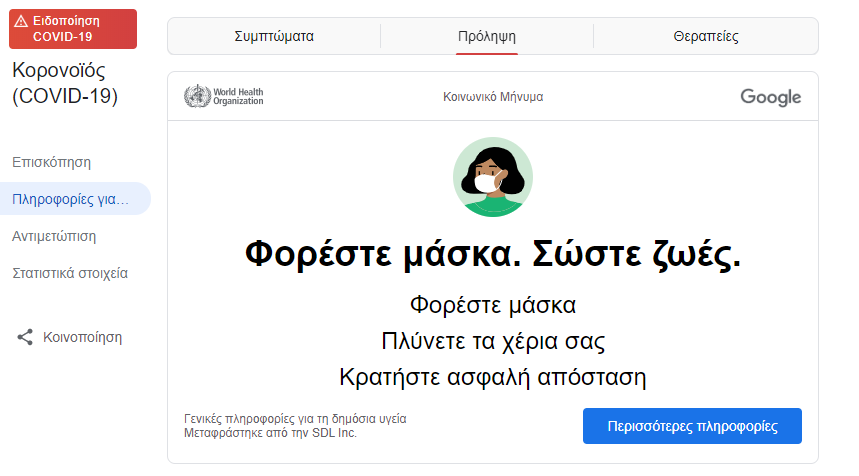Screen dimensions: 859x476
Task: Switch to the Θεραπείες tab
Action: coord(706,36)
